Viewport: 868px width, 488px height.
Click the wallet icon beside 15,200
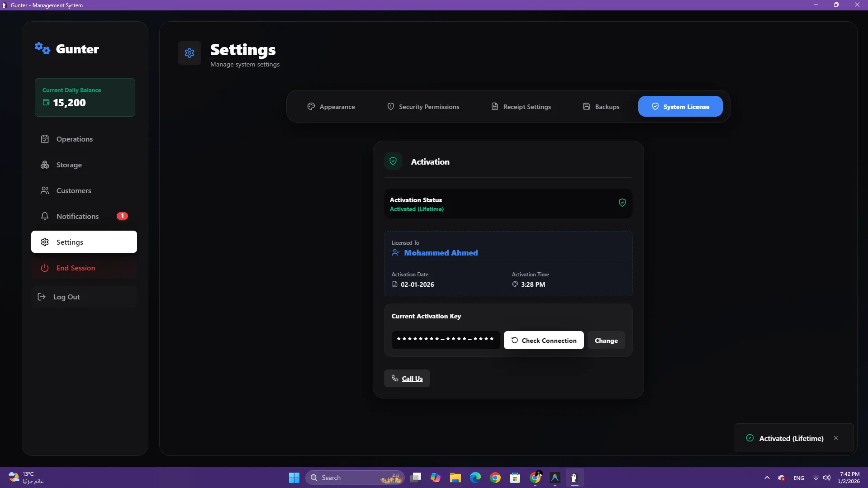(x=46, y=103)
